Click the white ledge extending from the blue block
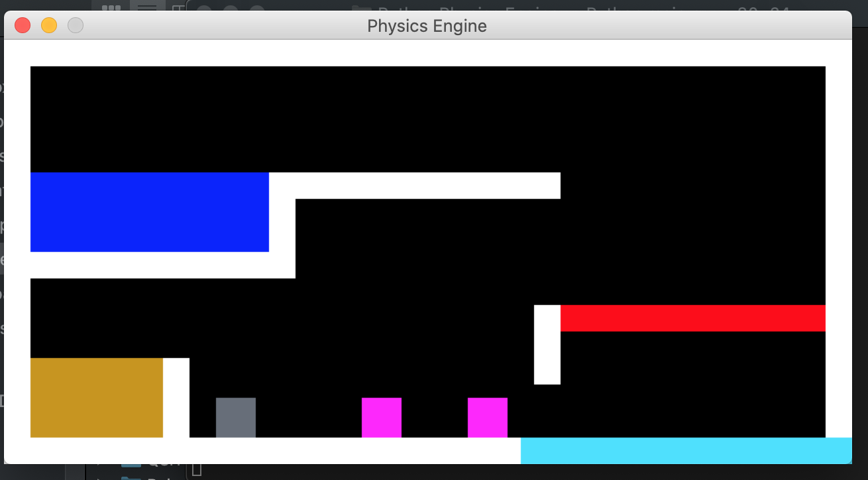Screen dimensions: 868x480 (x=415, y=186)
